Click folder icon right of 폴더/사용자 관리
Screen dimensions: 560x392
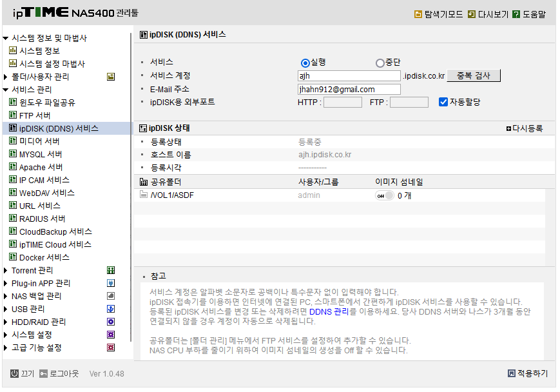tap(111, 77)
